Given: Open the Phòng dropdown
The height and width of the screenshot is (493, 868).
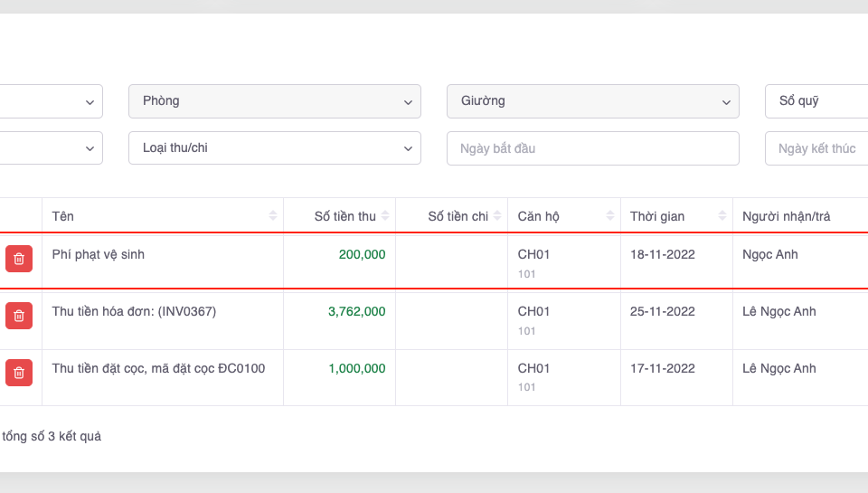Looking at the screenshot, I should coord(275,101).
